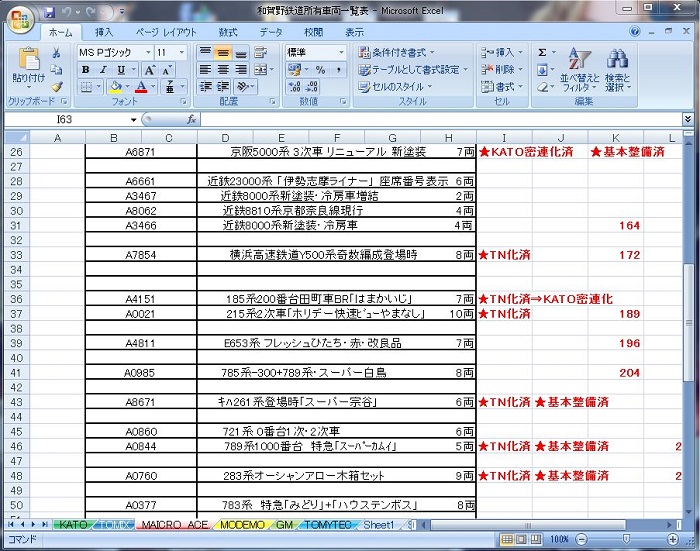Apply cell borders button
This screenshot has width=700, height=551.
[x=86, y=87]
